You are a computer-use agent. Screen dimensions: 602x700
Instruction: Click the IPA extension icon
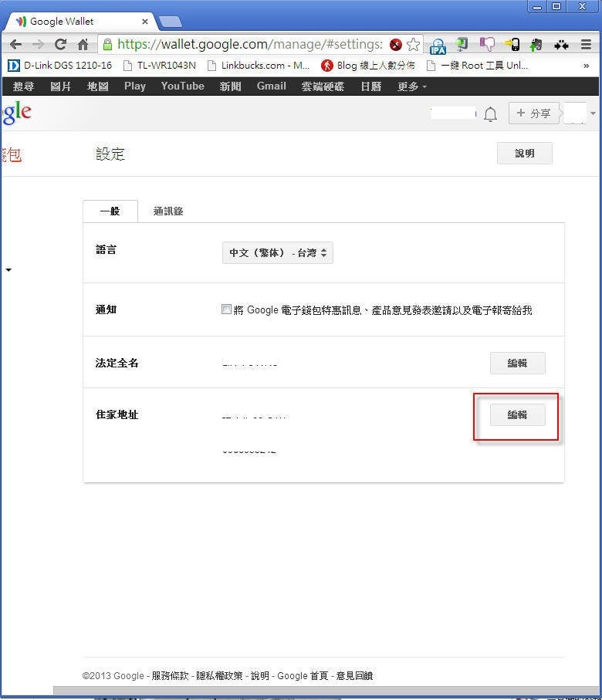[438, 46]
